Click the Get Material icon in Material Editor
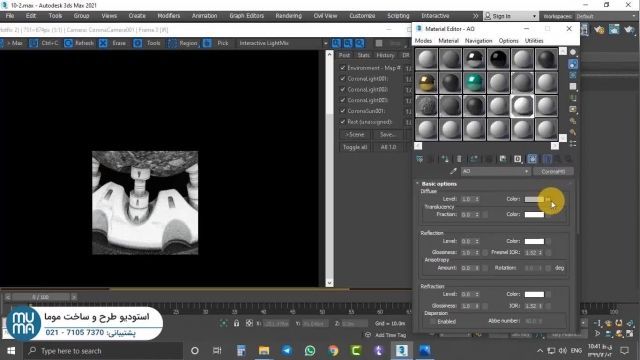The width and height of the screenshot is (640, 360). pyautogui.click(x=420, y=159)
